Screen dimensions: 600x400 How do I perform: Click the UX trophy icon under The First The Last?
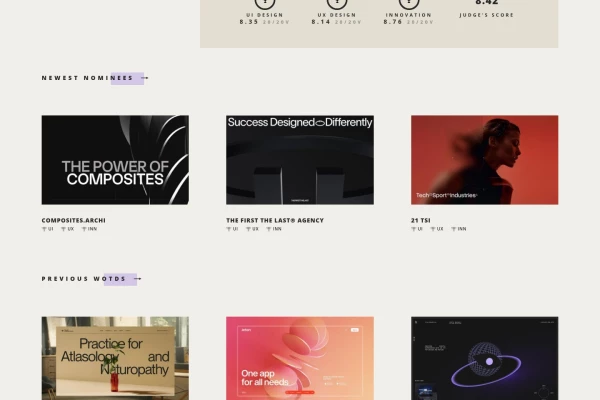[x=248, y=229]
